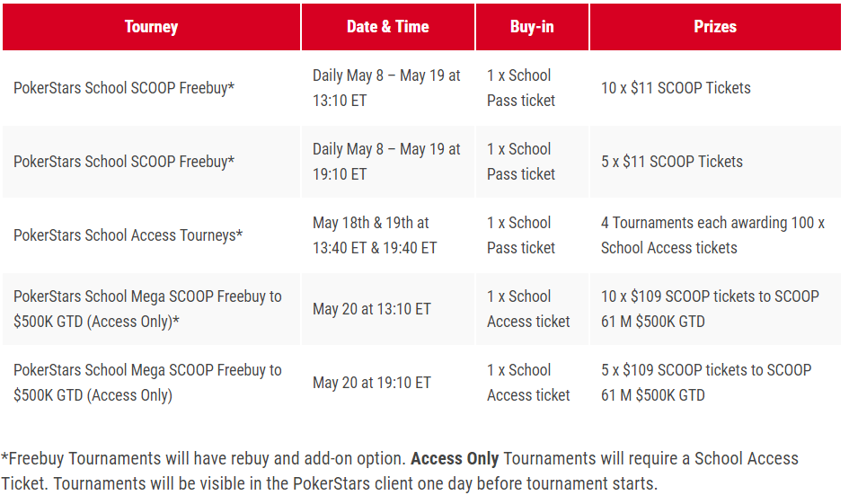
Task: Click the 19:10 ET daily May 8 date cell
Action: (386, 162)
